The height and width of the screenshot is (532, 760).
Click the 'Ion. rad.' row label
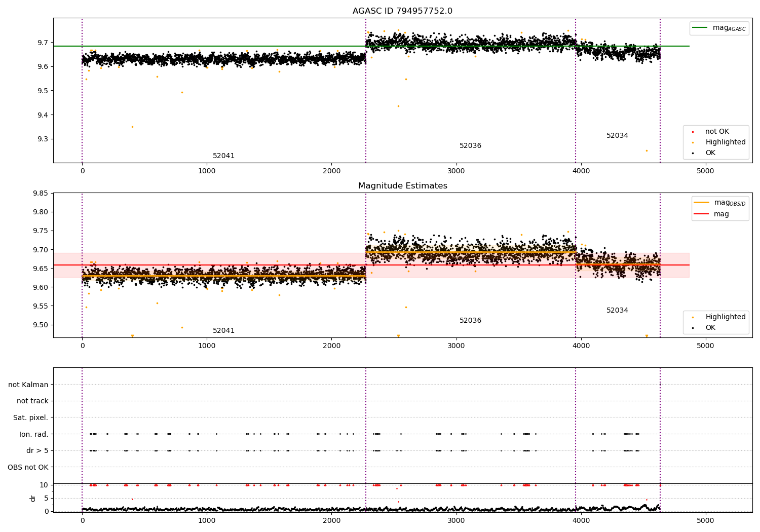click(34, 434)
